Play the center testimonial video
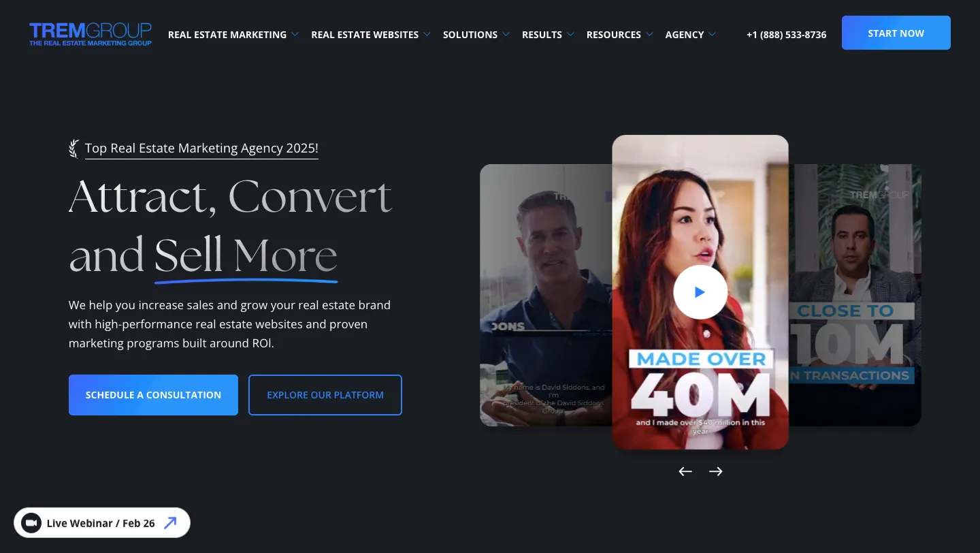Image resolution: width=980 pixels, height=553 pixels. [700, 292]
